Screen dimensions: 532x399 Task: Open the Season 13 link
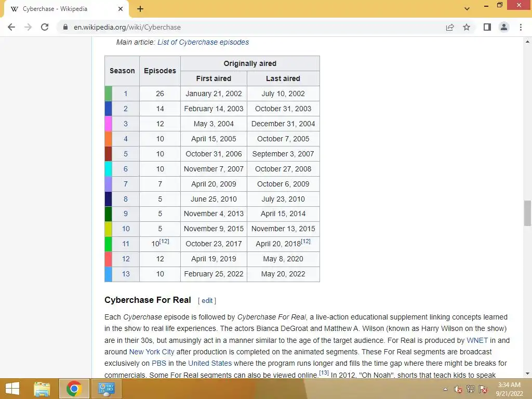pyautogui.click(x=126, y=274)
